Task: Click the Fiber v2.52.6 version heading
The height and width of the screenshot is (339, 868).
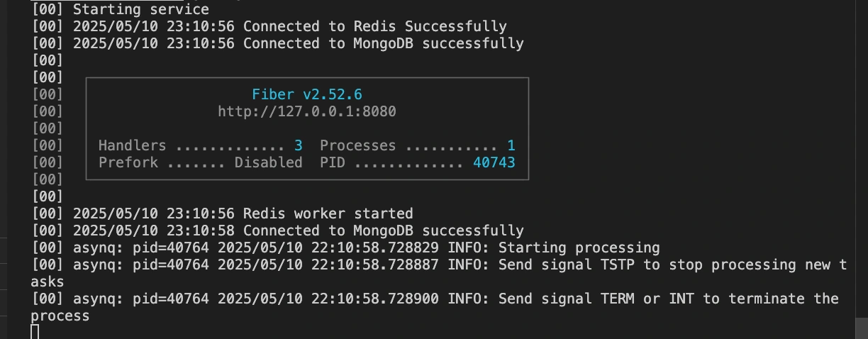Action: pos(306,94)
